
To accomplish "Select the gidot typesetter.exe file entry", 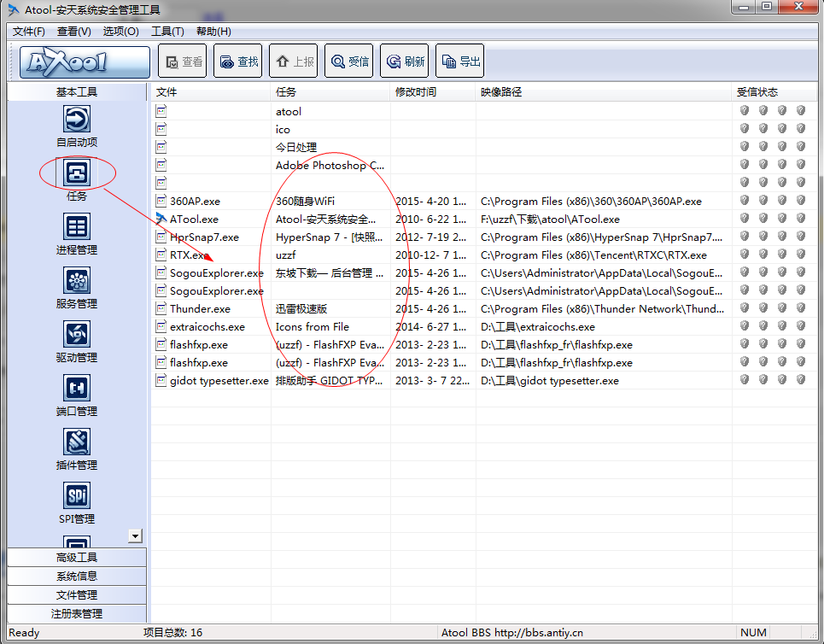I will click(219, 381).
